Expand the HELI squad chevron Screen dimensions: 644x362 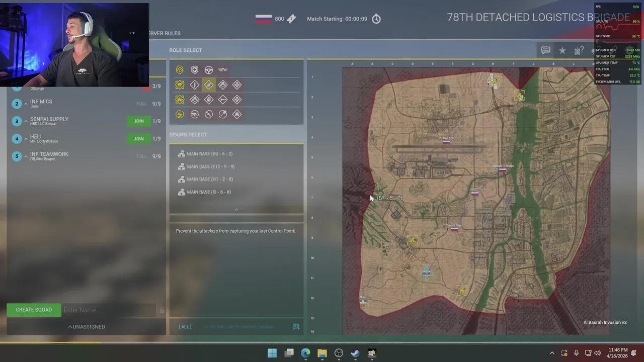(26, 139)
